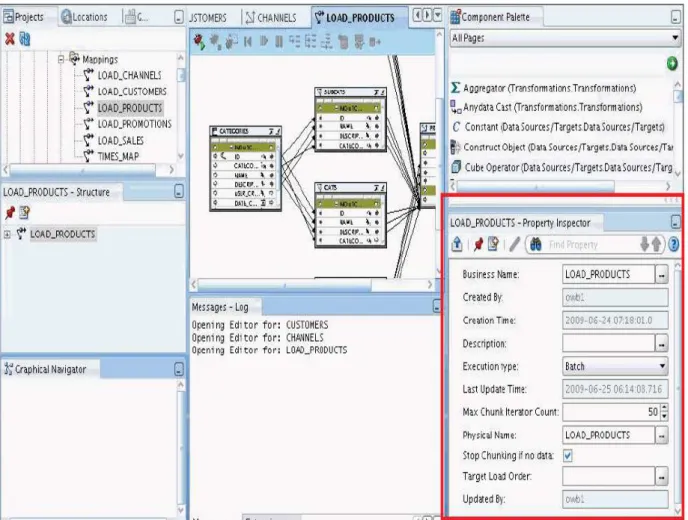Select the LOAD_CUSTOMERS mapping in the tree
Image resolution: width=688 pixels, height=520 pixels.
click(132, 91)
